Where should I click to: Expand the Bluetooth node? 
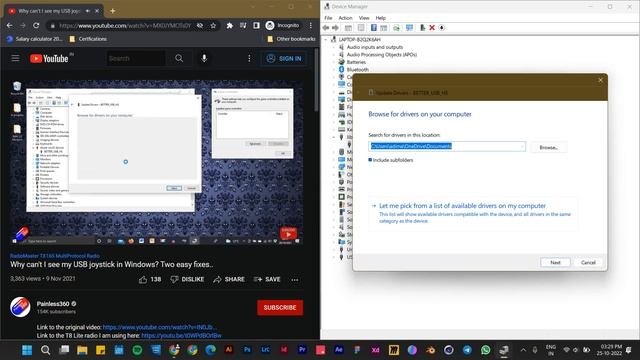point(334,70)
